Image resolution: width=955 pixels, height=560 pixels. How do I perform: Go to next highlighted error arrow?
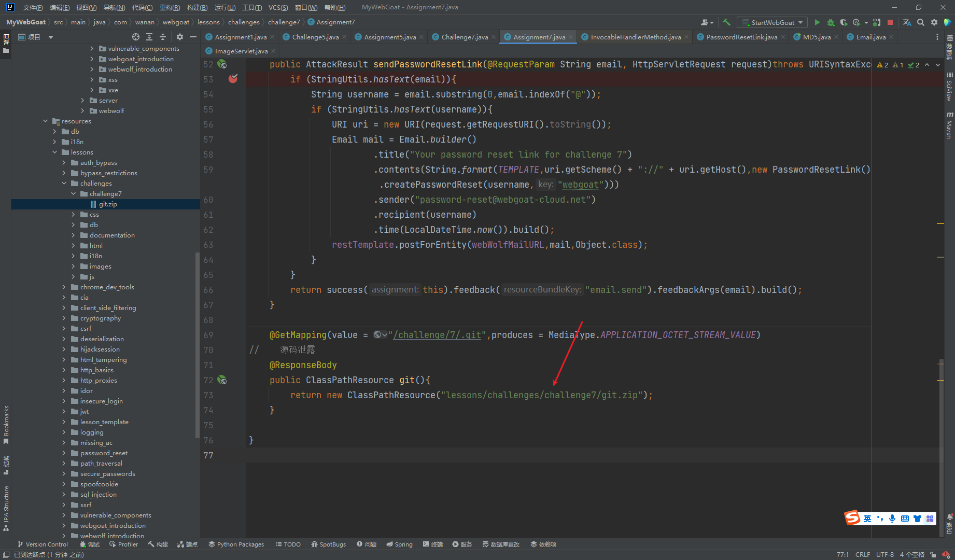938,65
